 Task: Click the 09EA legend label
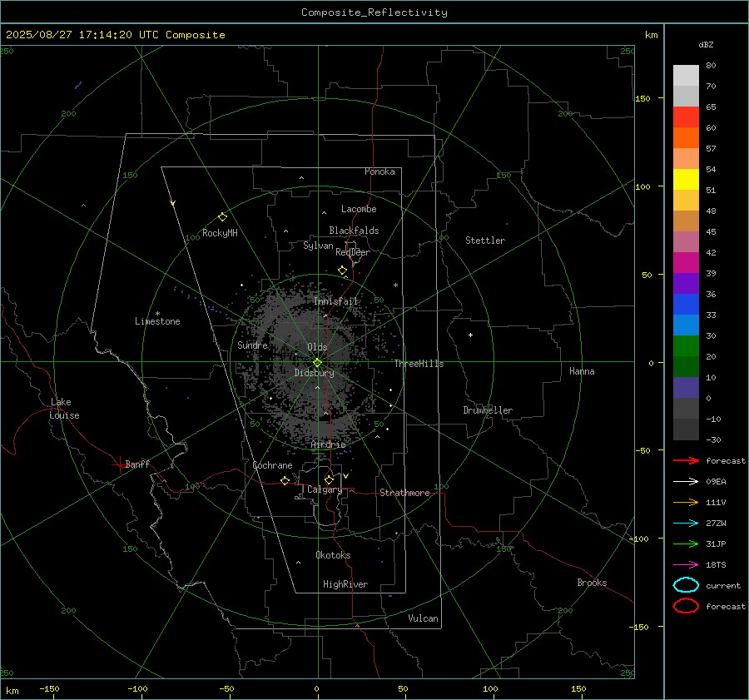coord(716,481)
